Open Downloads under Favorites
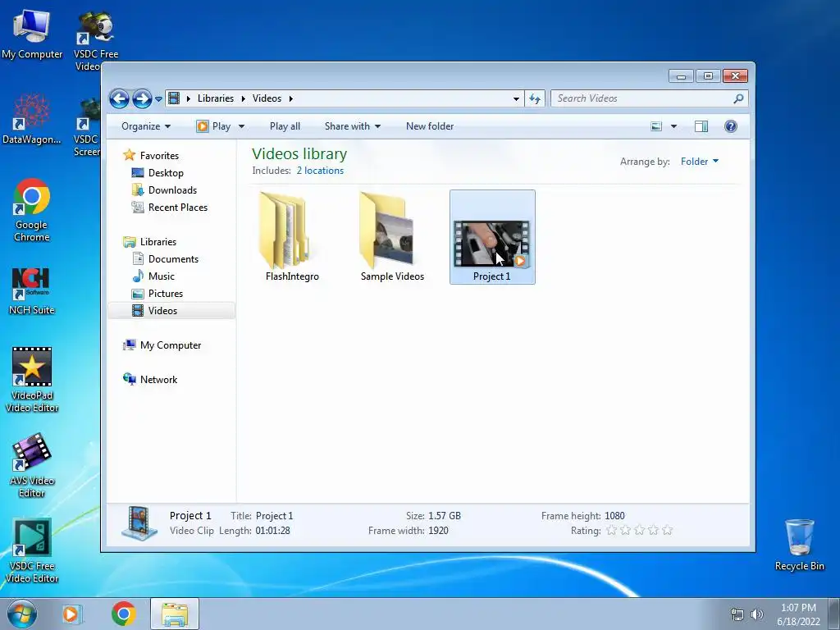 tap(172, 190)
